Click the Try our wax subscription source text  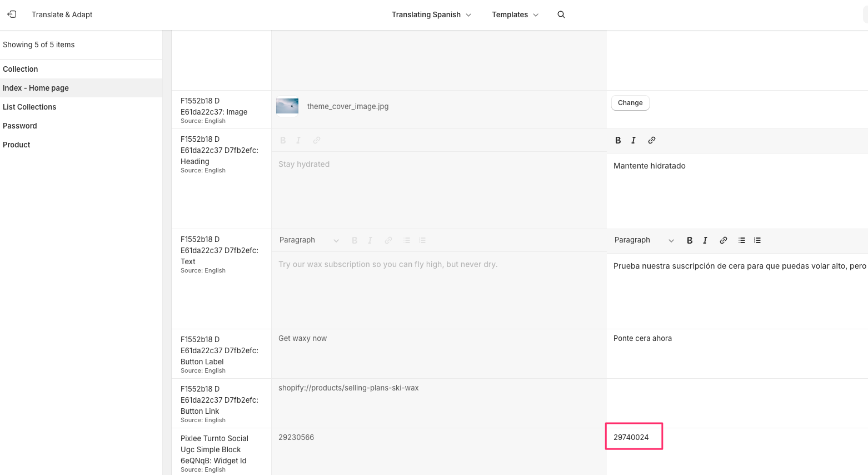pyautogui.click(x=388, y=264)
